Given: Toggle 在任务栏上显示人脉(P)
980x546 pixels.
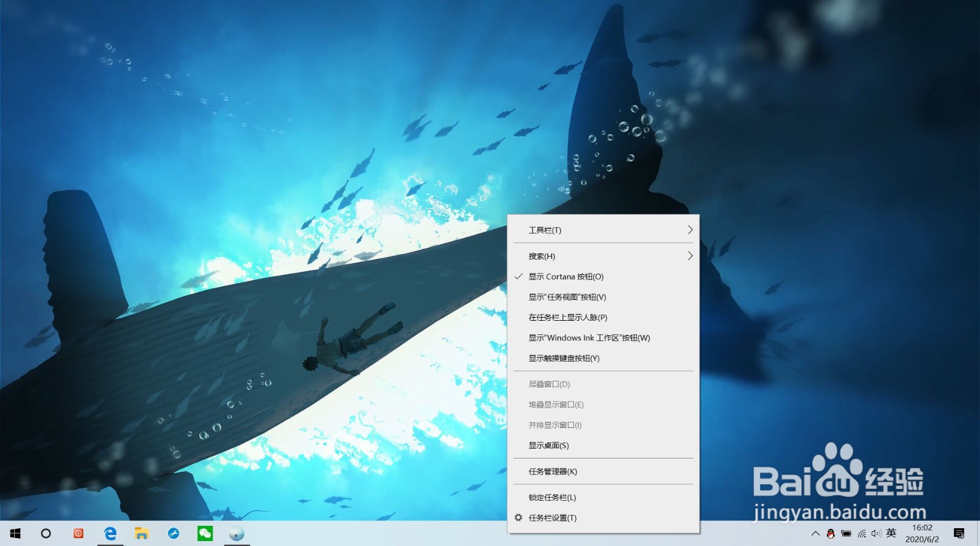Looking at the screenshot, I should click(x=603, y=317).
